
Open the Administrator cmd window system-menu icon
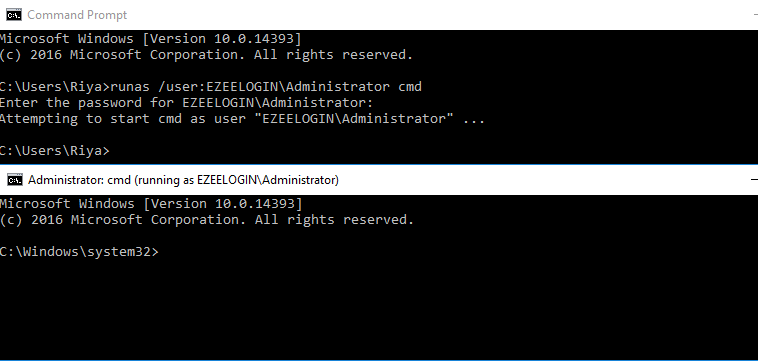(15, 180)
